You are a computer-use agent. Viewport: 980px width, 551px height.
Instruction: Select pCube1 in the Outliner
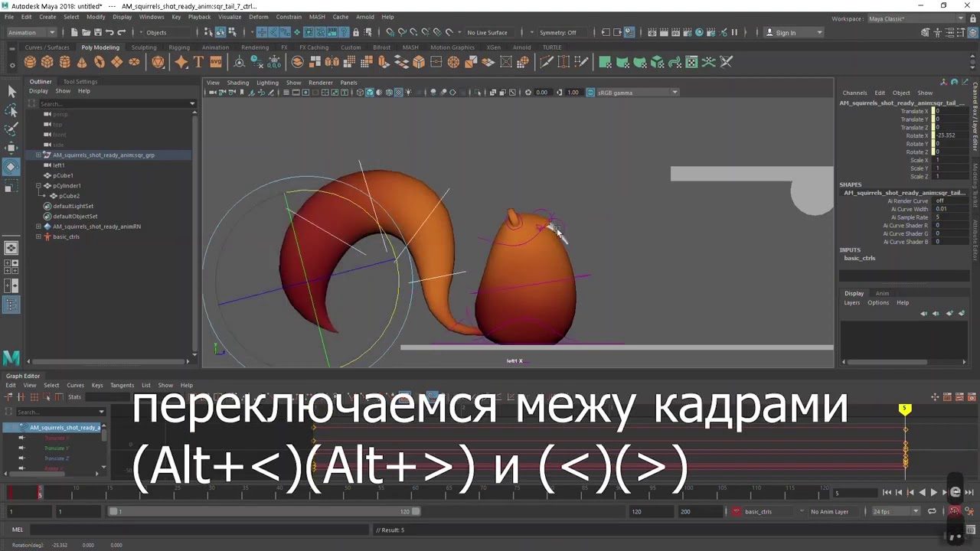(x=63, y=175)
